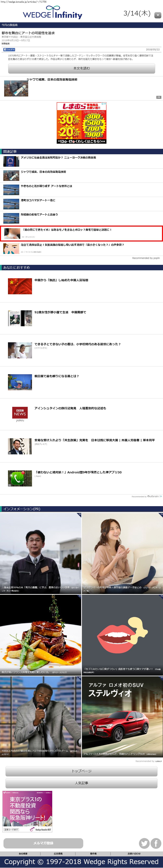
Task: Click the Facebook share button
Action: tap(9, 49)
